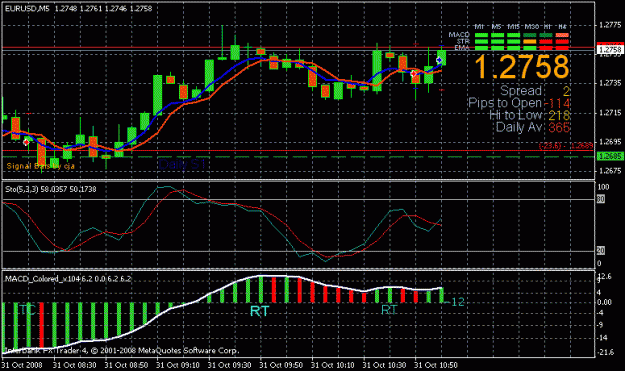Click the 12 value label beside MACD histogram
The width and height of the screenshot is (625, 371).
pyautogui.click(x=458, y=302)
